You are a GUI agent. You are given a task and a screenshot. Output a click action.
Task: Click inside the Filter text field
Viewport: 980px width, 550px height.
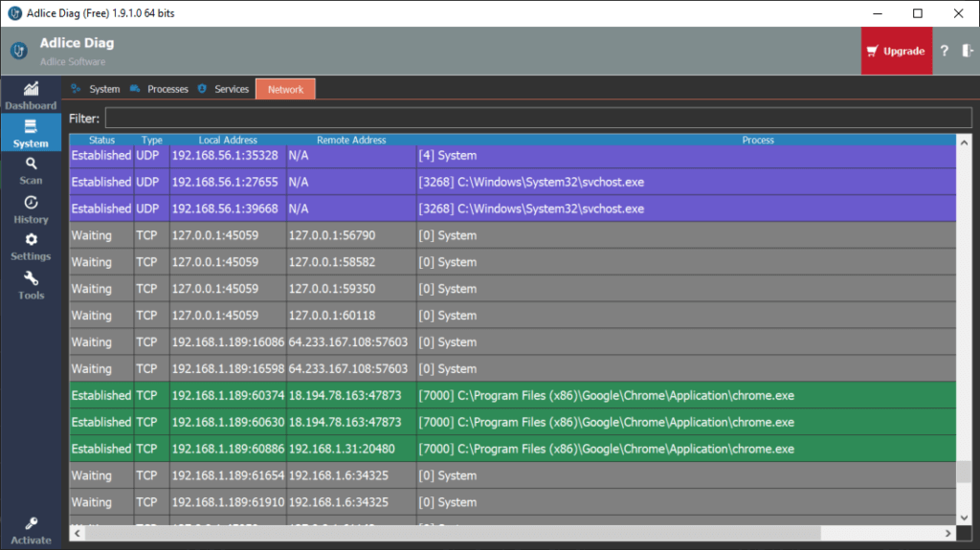coord(536,119)
